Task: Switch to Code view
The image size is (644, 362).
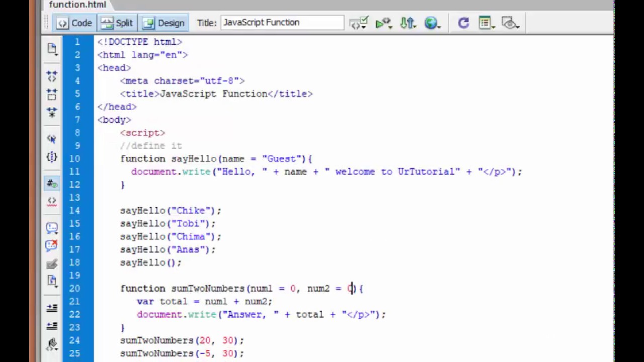Action: point(74,23)
